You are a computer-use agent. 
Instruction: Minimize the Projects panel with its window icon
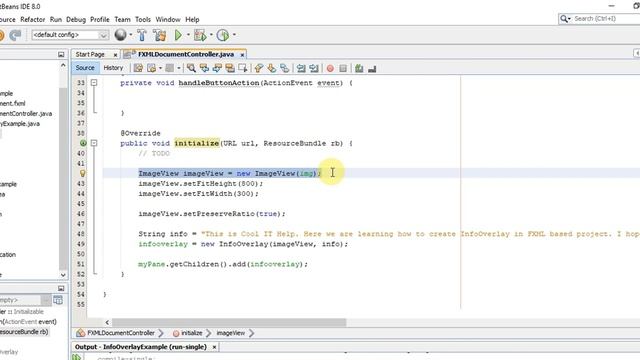[61, 54]
